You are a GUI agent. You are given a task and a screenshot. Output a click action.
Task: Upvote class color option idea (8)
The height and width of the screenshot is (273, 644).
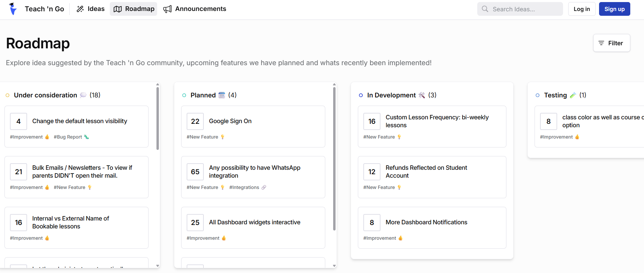click(x=549, y=121)
